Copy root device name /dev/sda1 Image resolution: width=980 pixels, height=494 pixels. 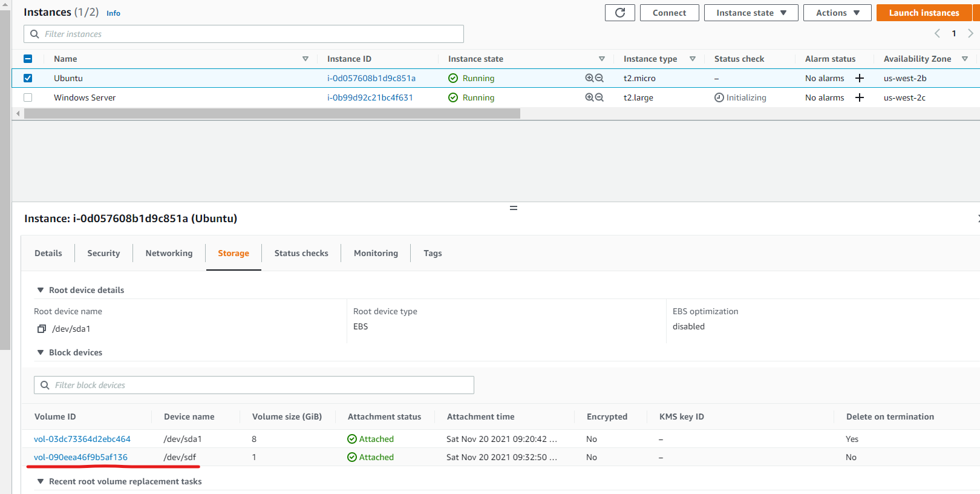[42, 329]
